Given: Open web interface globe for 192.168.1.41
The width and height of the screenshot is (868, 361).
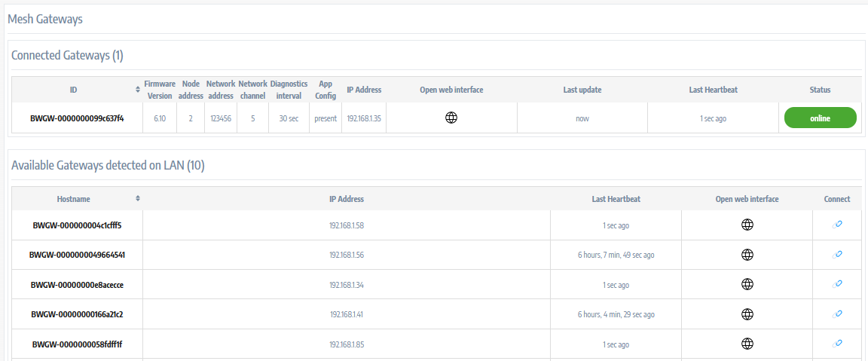Looking at the screenshot, I should [747, 314].
